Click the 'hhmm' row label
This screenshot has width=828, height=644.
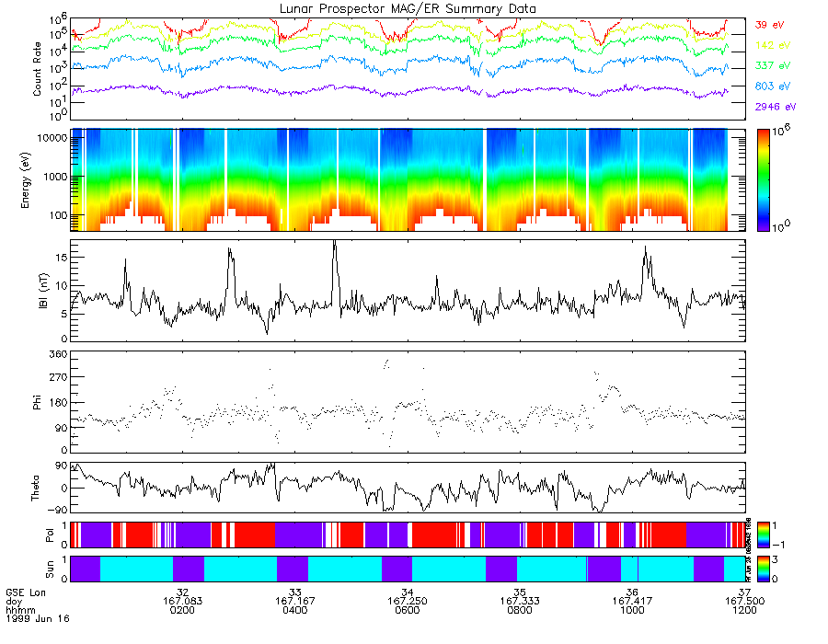coord(20,610)
